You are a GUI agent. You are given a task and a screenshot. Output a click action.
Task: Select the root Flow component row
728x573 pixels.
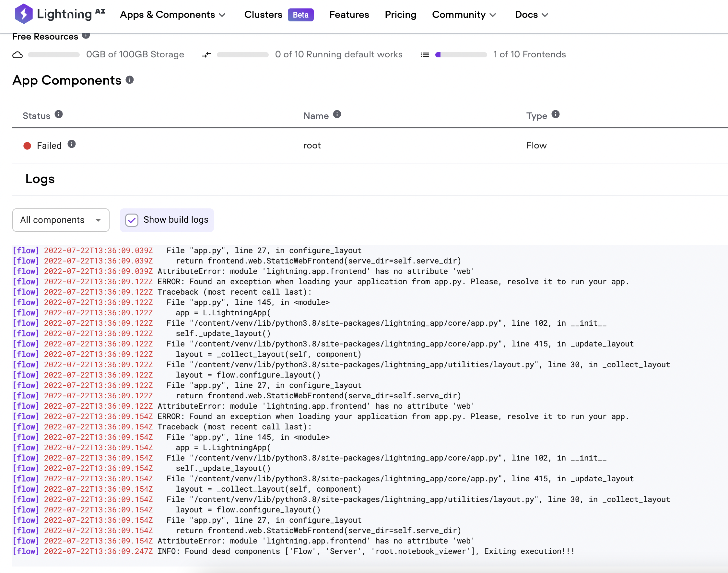[x=312, y=145]
